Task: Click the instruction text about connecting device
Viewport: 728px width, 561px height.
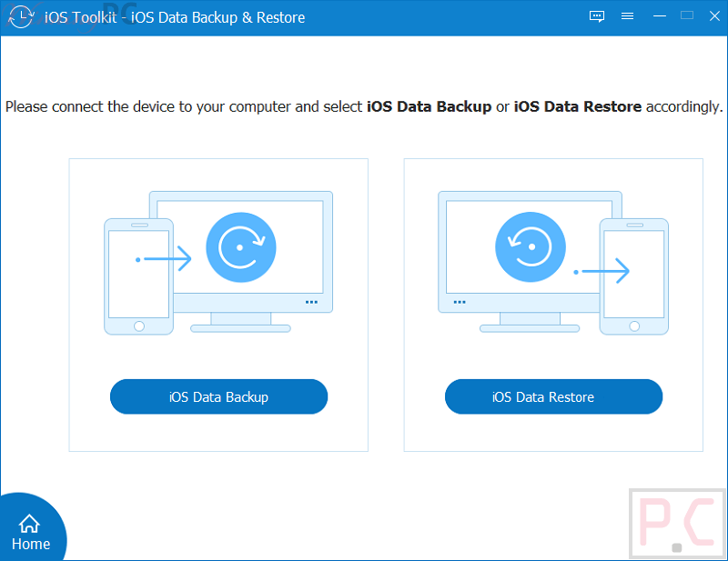Action: [x=364, y=106]
